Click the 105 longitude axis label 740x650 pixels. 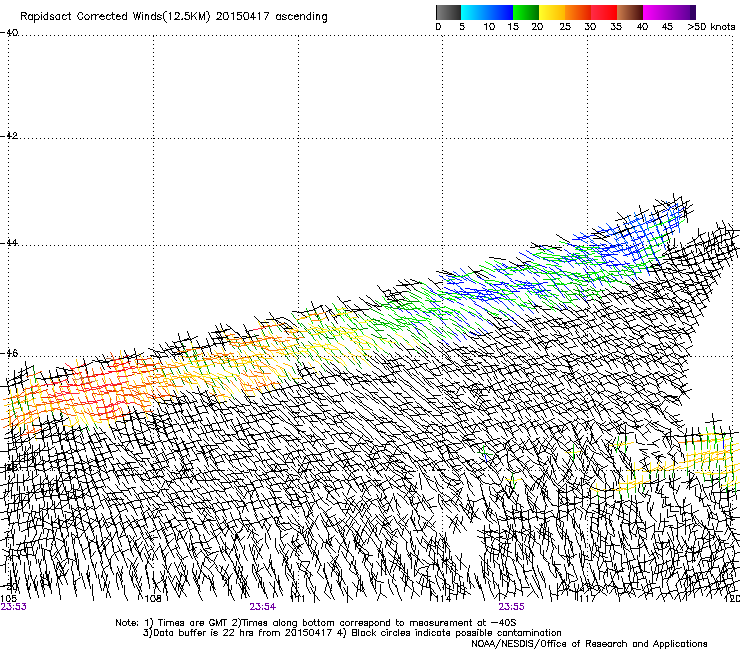(8, 598)
